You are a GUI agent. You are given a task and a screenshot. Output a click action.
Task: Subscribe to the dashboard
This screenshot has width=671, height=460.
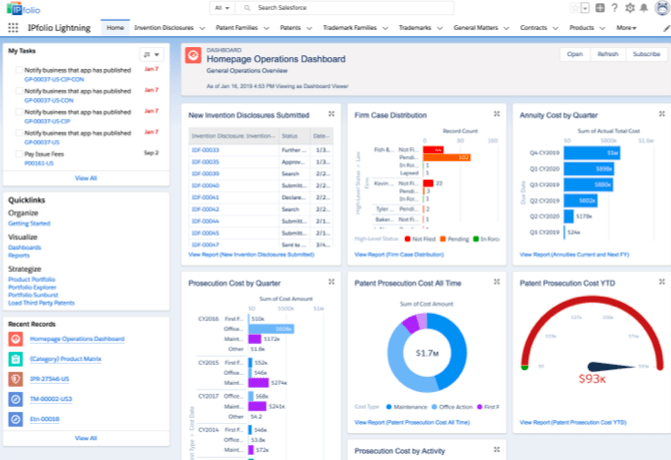click(646, 54)
